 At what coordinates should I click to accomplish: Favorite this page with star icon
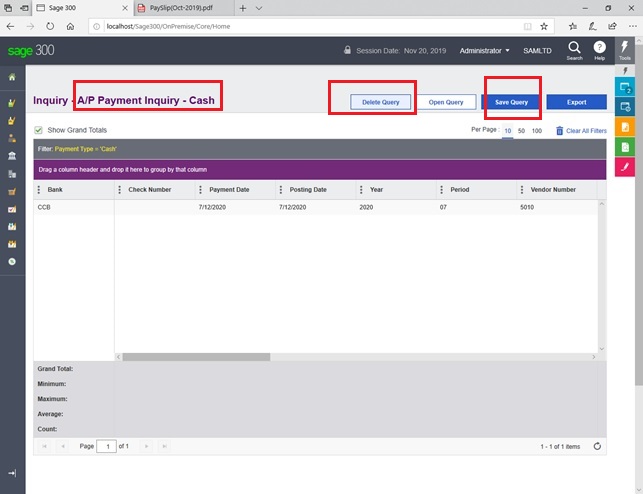click(x=544, y=26)
